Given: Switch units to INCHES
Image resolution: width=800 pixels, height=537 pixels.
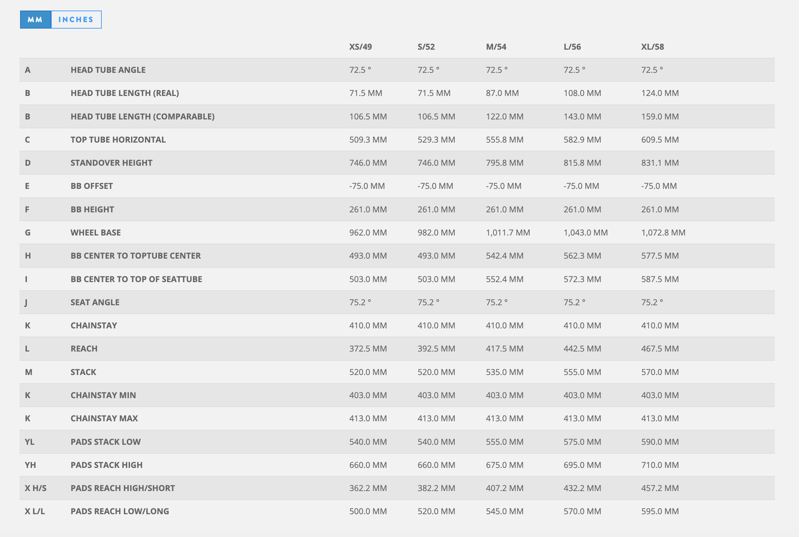Looking at the screenshot, I should pyautogui.click(x=76, y=19).
